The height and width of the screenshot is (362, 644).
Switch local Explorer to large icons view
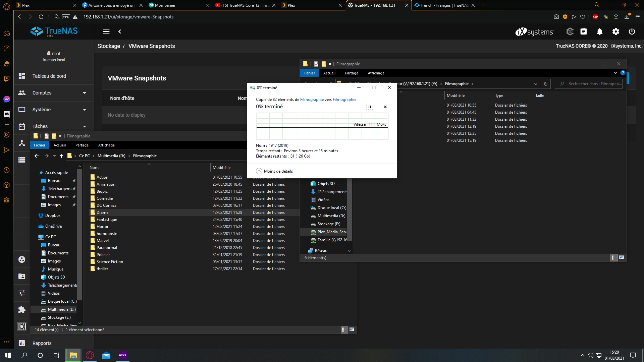[x=352, y=330]
